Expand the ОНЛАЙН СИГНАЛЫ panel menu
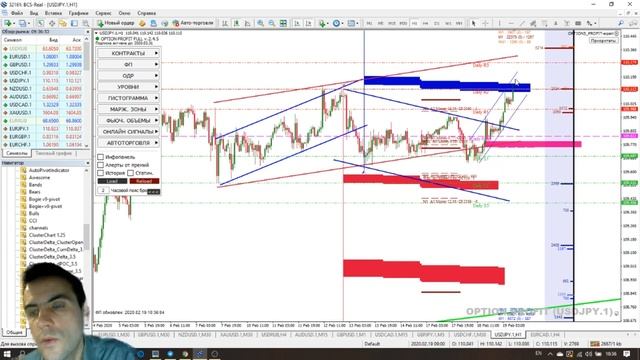 coord(128,132)
